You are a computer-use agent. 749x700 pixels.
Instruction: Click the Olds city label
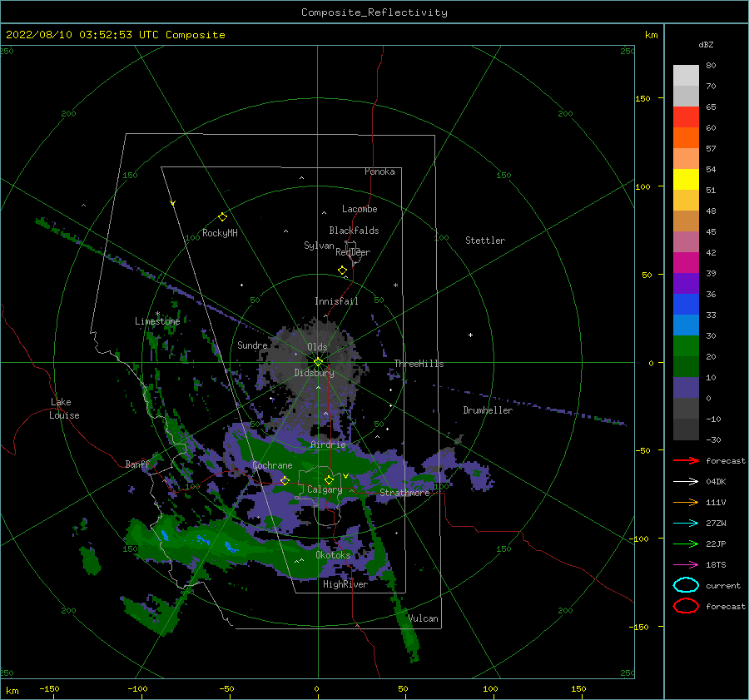(317, 347)
